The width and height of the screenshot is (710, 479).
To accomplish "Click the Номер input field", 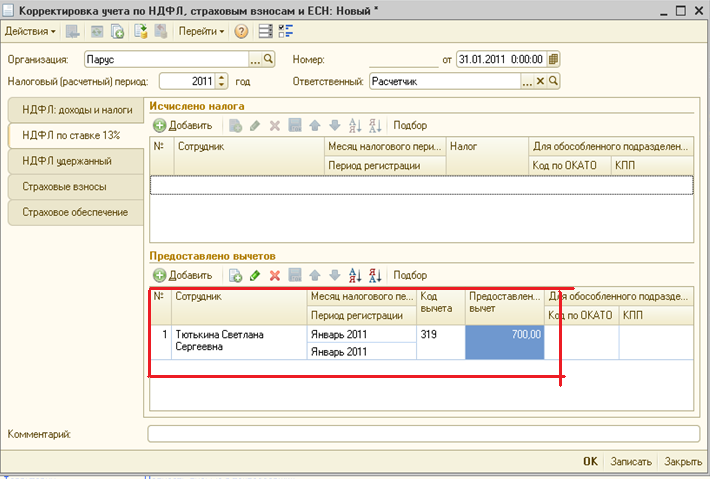I will point(403,59).
